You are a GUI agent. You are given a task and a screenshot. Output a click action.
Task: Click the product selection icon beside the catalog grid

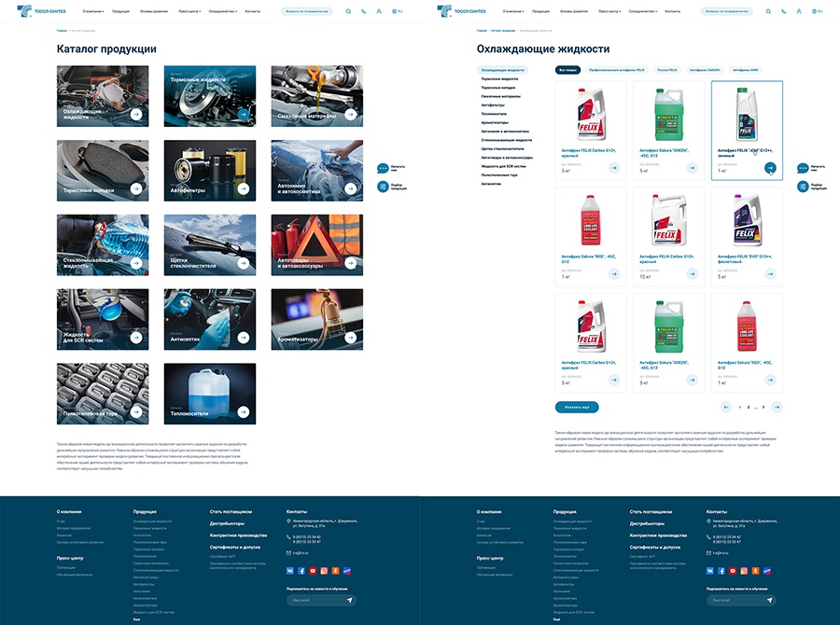click(x=383, y=187)
